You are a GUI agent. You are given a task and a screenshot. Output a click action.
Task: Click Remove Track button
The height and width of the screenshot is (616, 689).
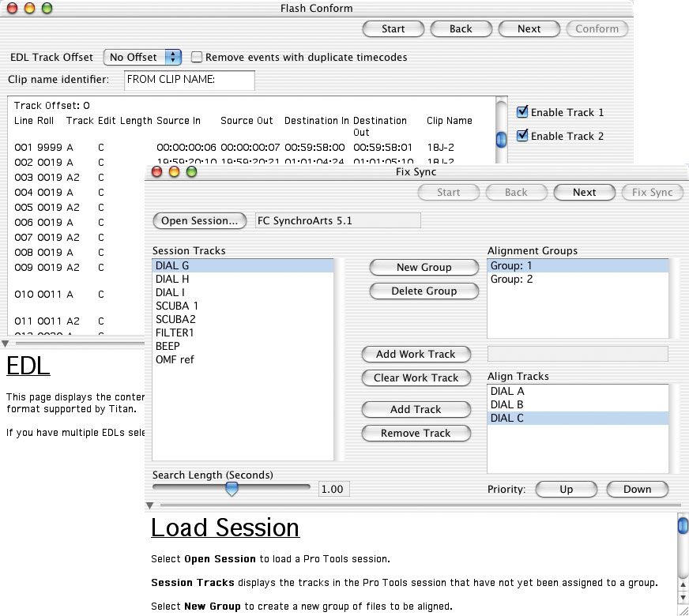pos(416,433)
